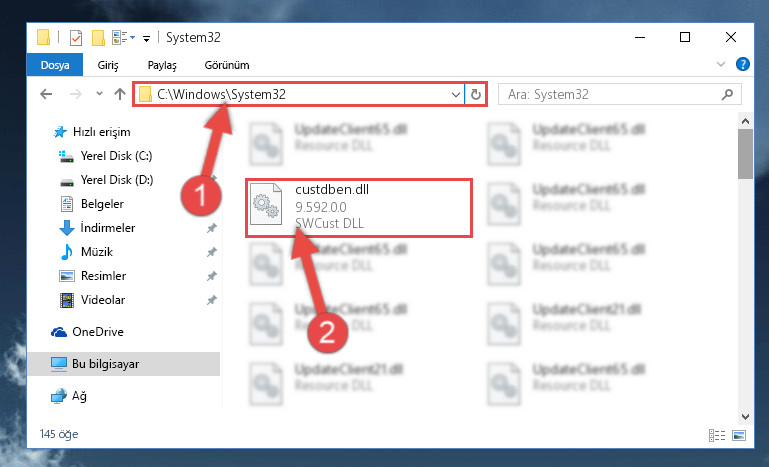Screen dimensions: 769x467
Task: Switch to details view in the status bar
Action: (x=717, y=435)
